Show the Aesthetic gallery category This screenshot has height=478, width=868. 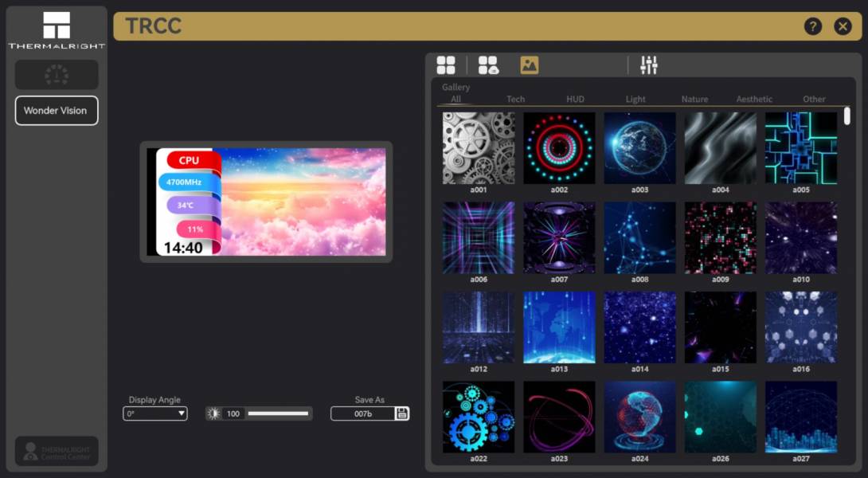click(754, 100)
